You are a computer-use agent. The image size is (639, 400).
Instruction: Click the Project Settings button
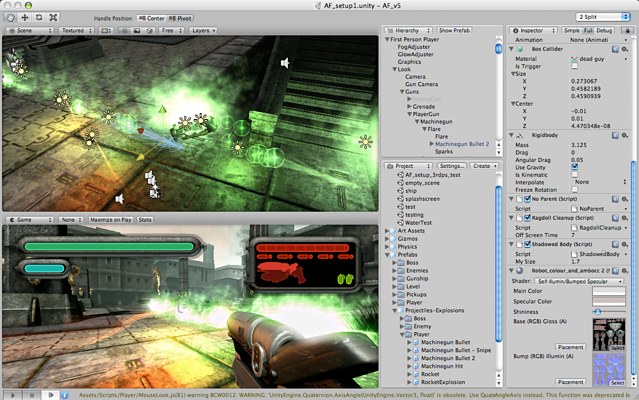(x=452, y=166)
